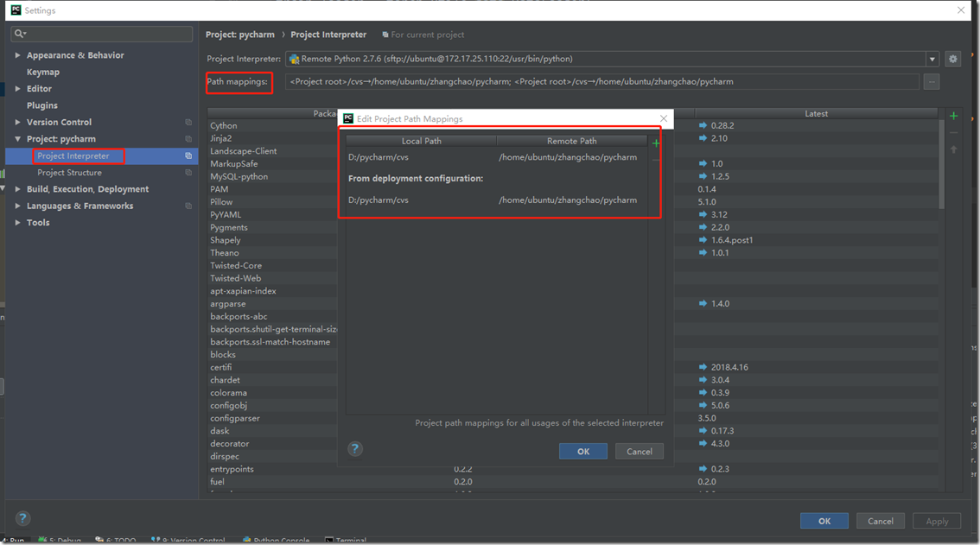Select Project Structure in settings tree
The width and height of the screenshot is (980, 545).
pos(69,173)
